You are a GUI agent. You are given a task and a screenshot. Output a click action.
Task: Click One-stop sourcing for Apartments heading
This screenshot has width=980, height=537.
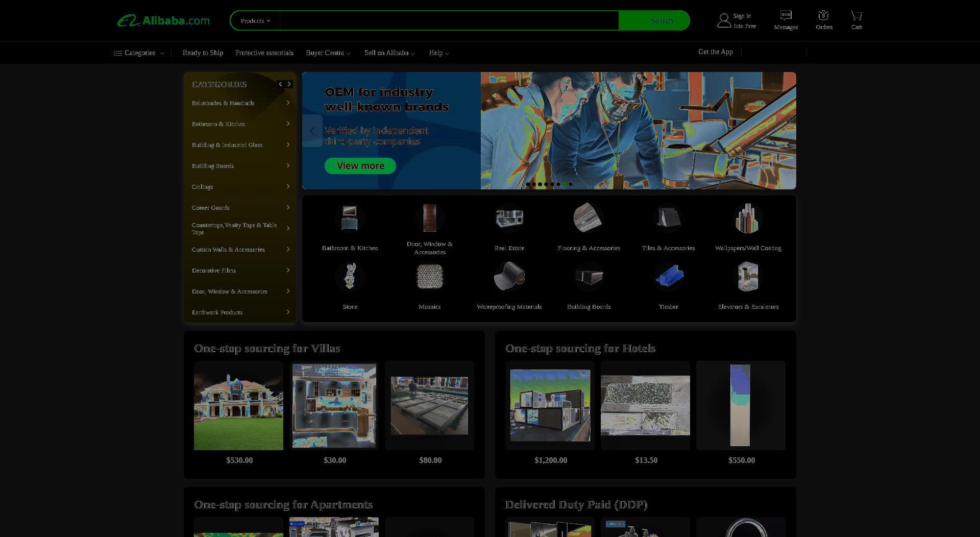point(283,505)
